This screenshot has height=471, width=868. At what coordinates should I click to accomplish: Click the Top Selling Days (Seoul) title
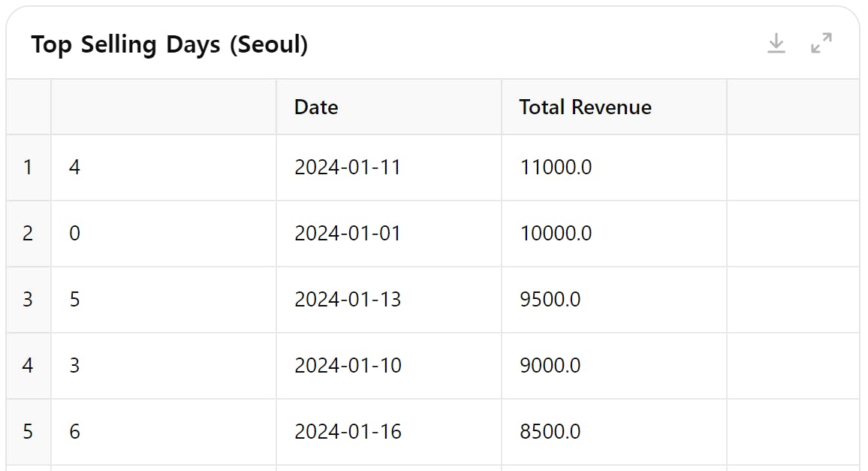point(170,44)
